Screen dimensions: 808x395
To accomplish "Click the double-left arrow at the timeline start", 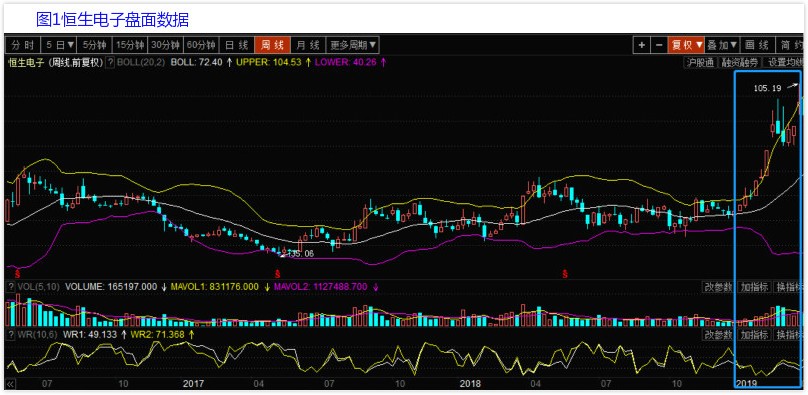I will pos(10,384).
